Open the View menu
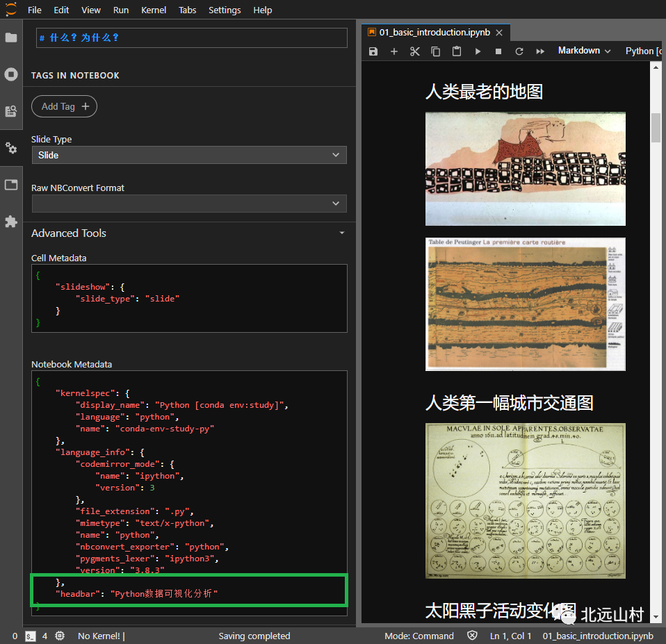This screenshot has height=644, width=666. [x=91, y=10]
